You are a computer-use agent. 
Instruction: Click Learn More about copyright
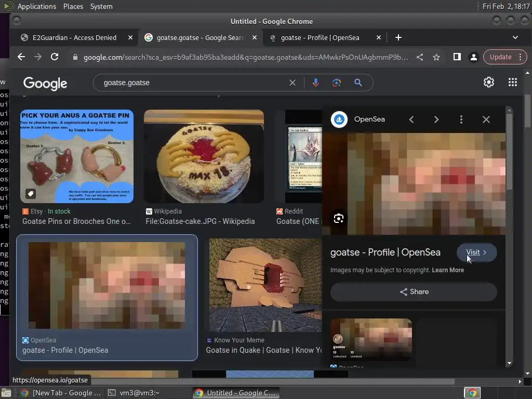[448, 270]
